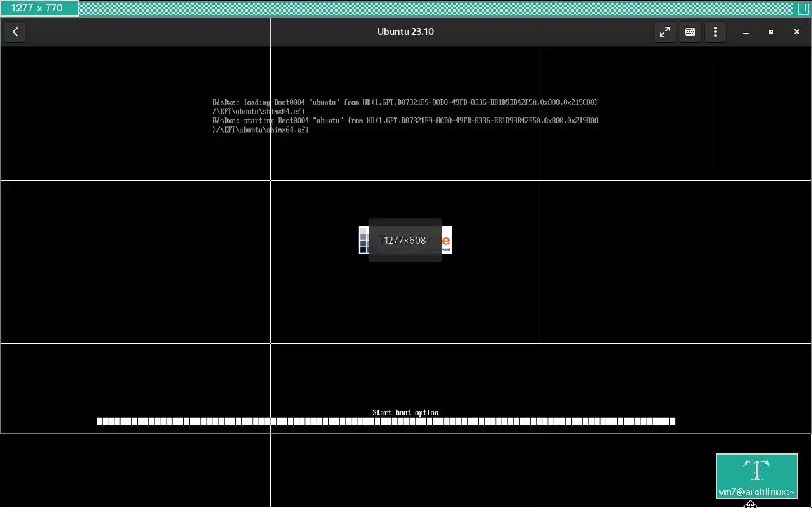The image size is (812, 508).
Task: Open the three-dot actions menu
Action: [x=716, y=32]
